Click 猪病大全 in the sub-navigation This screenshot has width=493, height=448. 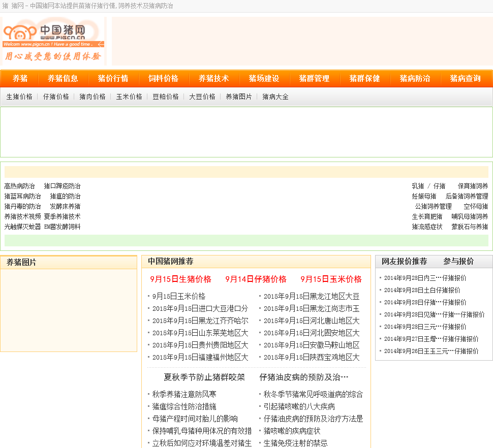click(x=275, y=97)
